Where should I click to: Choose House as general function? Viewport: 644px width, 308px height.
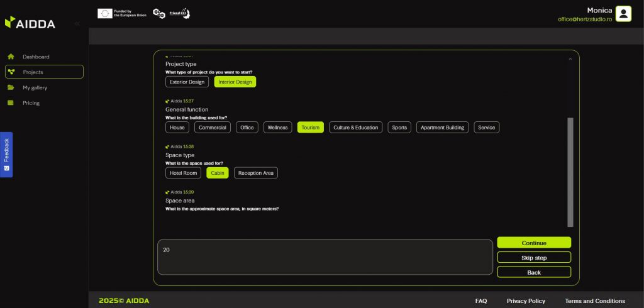[x=177, y=128]
